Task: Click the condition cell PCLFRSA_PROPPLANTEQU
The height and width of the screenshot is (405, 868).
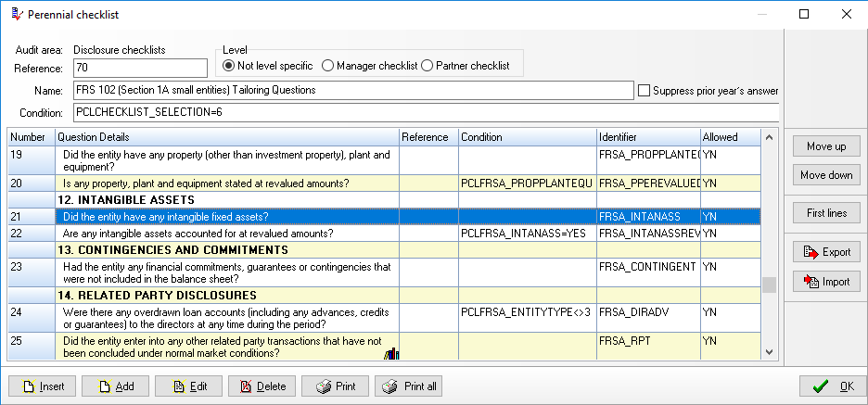Action: pyautogui.click(x=528, y=184)
